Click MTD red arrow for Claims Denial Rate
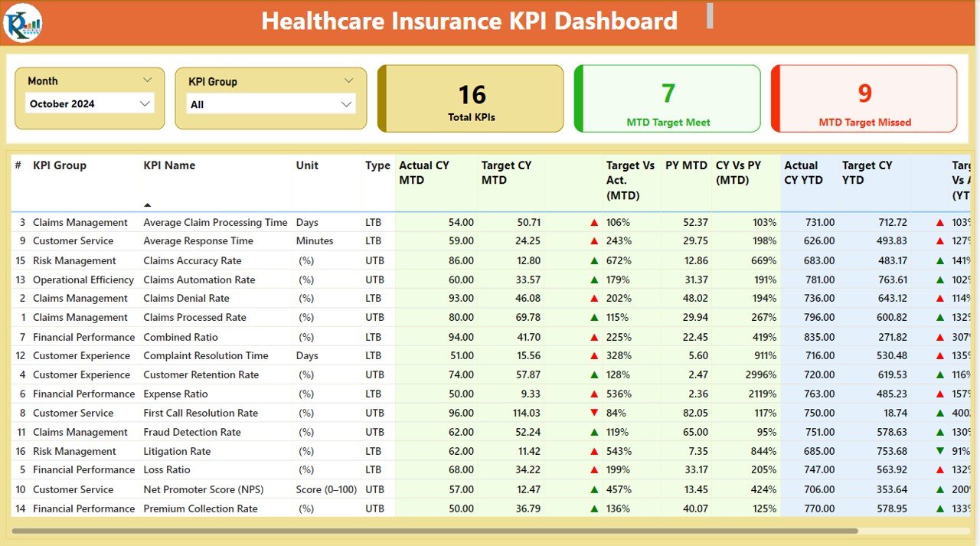The width and height of the screenshot is (980, 546). 594,299
